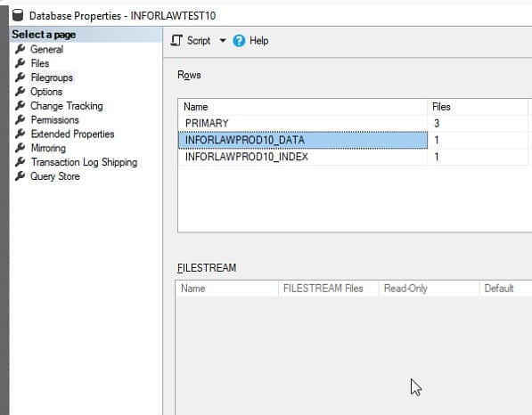Image resolution: width=532 pixels, height=415 pixels.
Task: Switch to the Permissions page
Action: coord(54,119)
